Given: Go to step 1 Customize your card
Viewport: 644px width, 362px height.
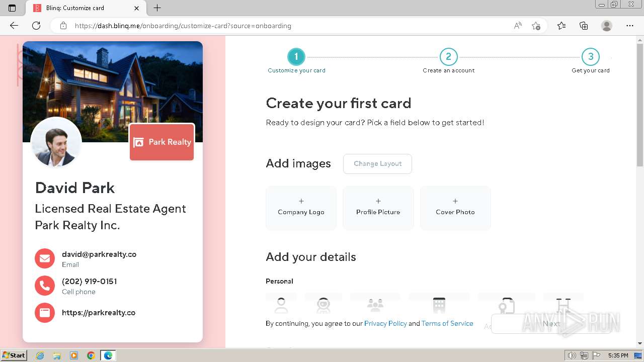Looking at the screenshot, I should [296, 57].
